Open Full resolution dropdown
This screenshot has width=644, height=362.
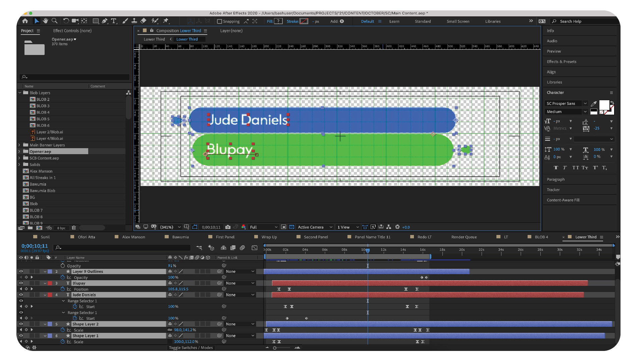point(264,227)
